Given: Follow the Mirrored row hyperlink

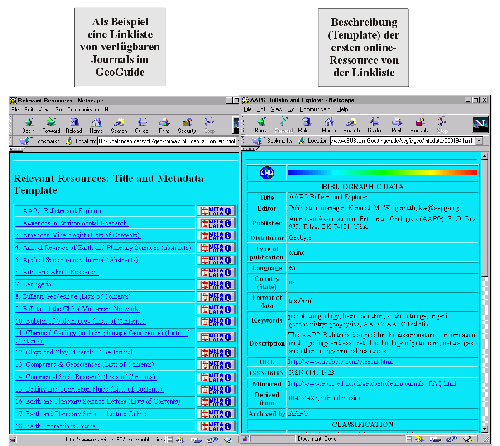Looking at the screenshot, I should click(x=372, y=384).
